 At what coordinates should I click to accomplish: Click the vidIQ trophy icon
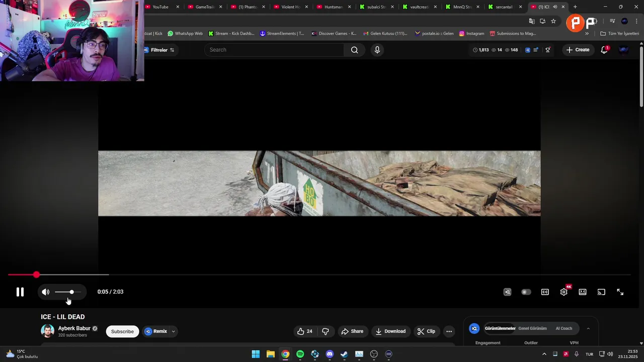pos(548,50)
